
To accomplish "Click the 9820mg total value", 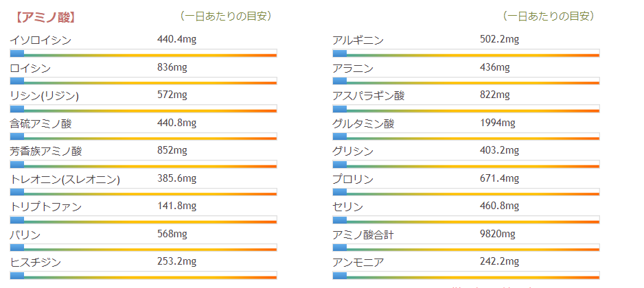I will pyautogui.click(x=497, y=234).
